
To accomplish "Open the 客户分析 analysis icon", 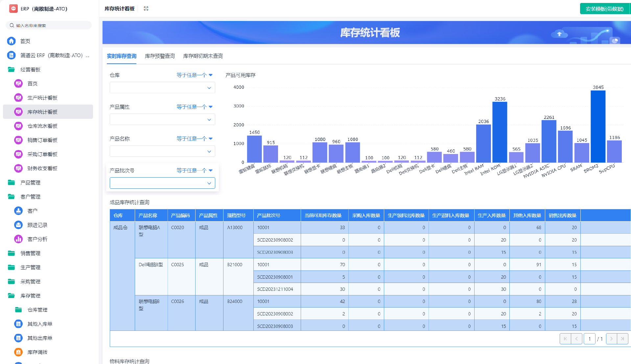I will (18, 239).
